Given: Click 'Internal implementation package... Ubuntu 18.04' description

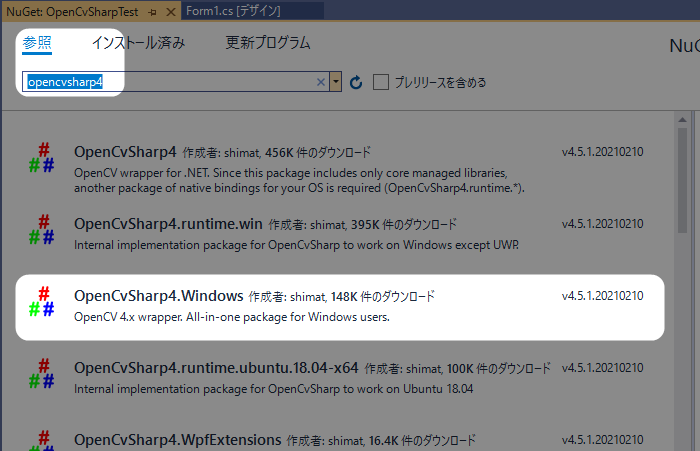Looking at the screenshot, I should [274, 389].
